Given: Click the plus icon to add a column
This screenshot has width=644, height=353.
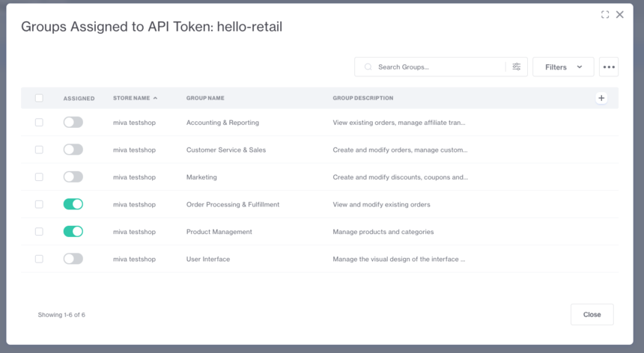Looking at the screenshot, I should click(601, 98).
